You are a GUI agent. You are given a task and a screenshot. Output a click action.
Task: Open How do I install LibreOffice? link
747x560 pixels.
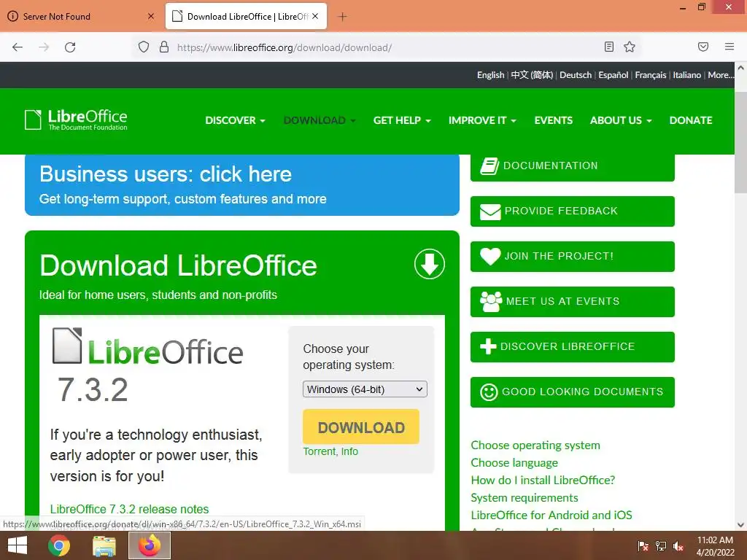(543, 480)
